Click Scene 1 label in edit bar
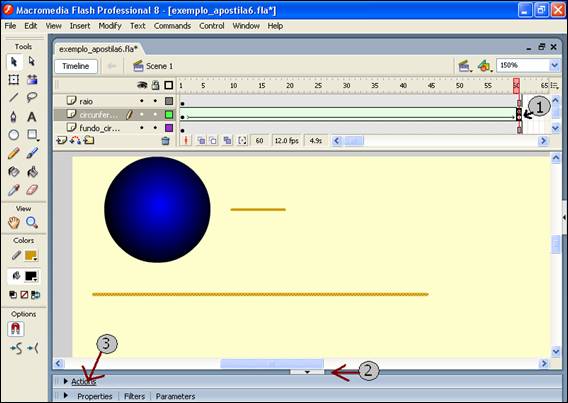 159,66
